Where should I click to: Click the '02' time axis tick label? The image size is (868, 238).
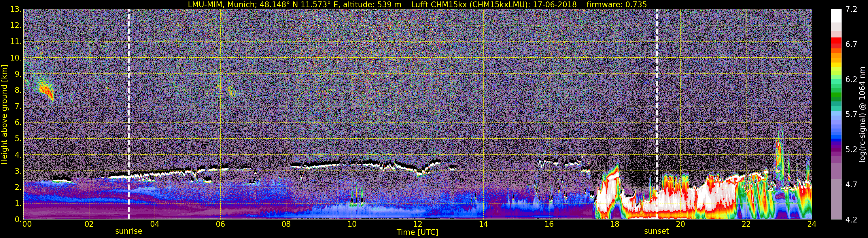(x=89, y=224)
